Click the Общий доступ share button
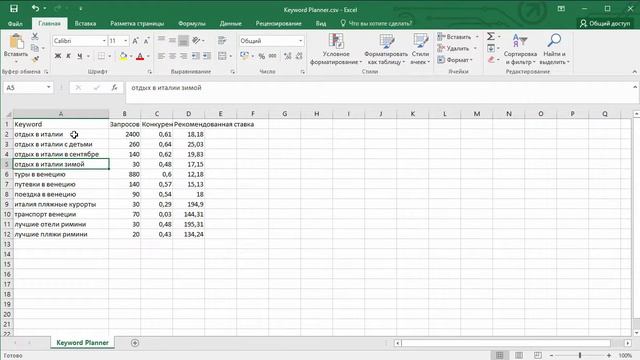The height and width of the screenshot is (360, 640). coord(605,24)
